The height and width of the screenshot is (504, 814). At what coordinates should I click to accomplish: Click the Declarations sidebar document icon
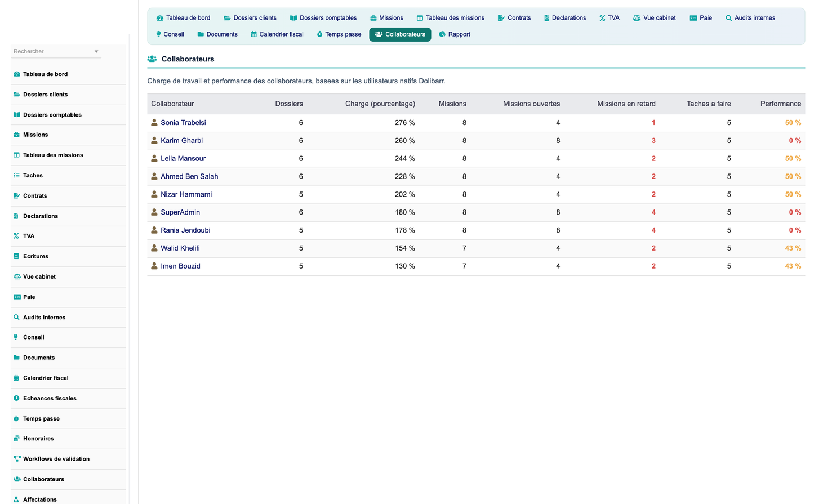(x=16, y=216)
